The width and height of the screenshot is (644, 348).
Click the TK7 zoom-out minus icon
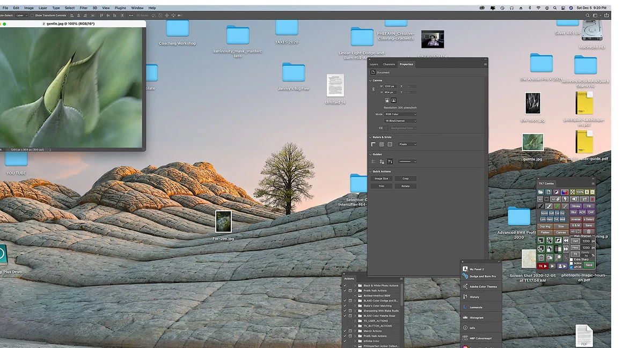[592, 192]
